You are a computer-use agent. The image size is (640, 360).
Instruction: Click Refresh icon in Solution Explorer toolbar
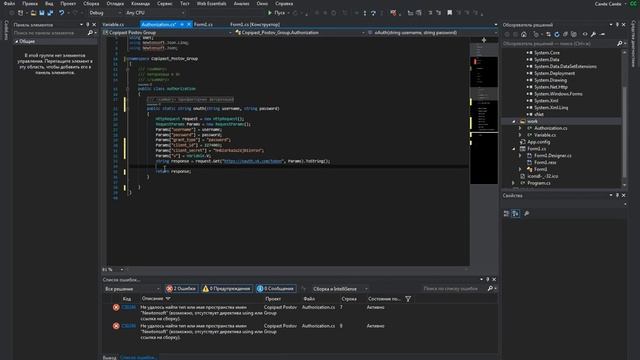557,34
